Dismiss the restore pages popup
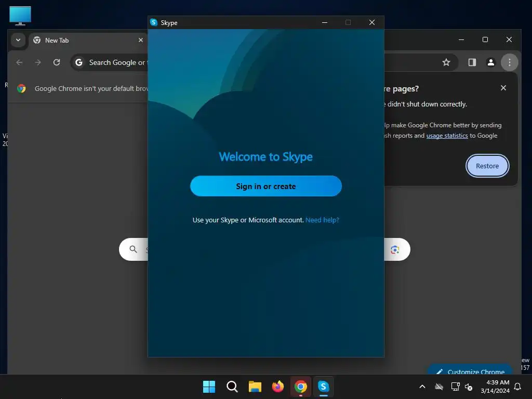The width and height of the screenshot is (532, 399). 503,88
